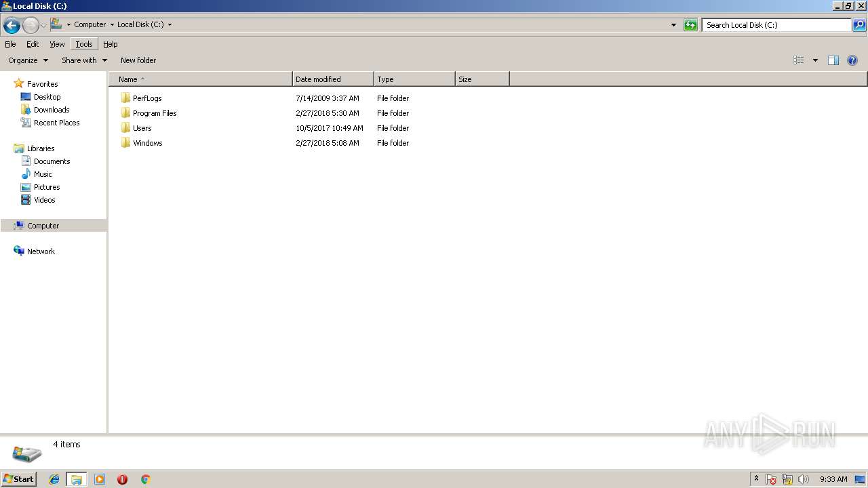
Task: Open Explorer help question mark icon
Action: (852, 60)
